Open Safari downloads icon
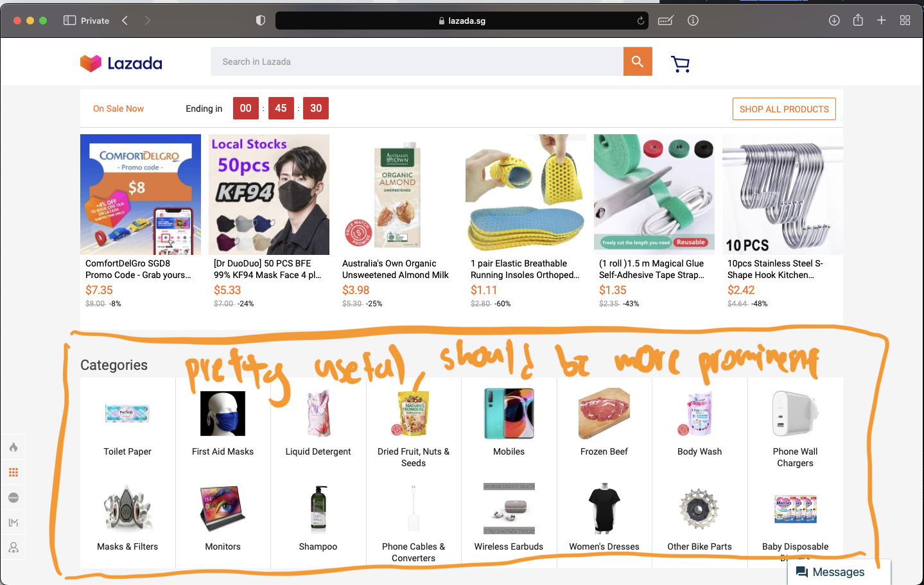This screenshot has height=585, width=924. click(834, 21)
